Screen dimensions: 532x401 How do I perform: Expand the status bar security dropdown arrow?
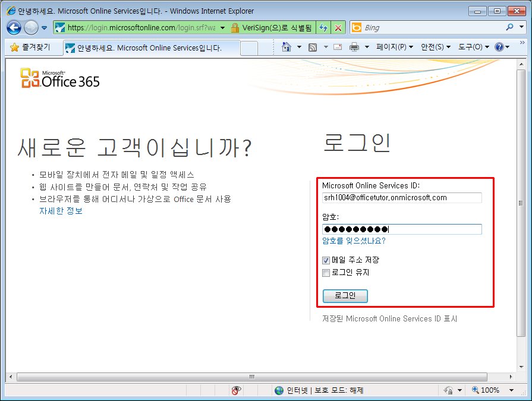click(459, 390)
